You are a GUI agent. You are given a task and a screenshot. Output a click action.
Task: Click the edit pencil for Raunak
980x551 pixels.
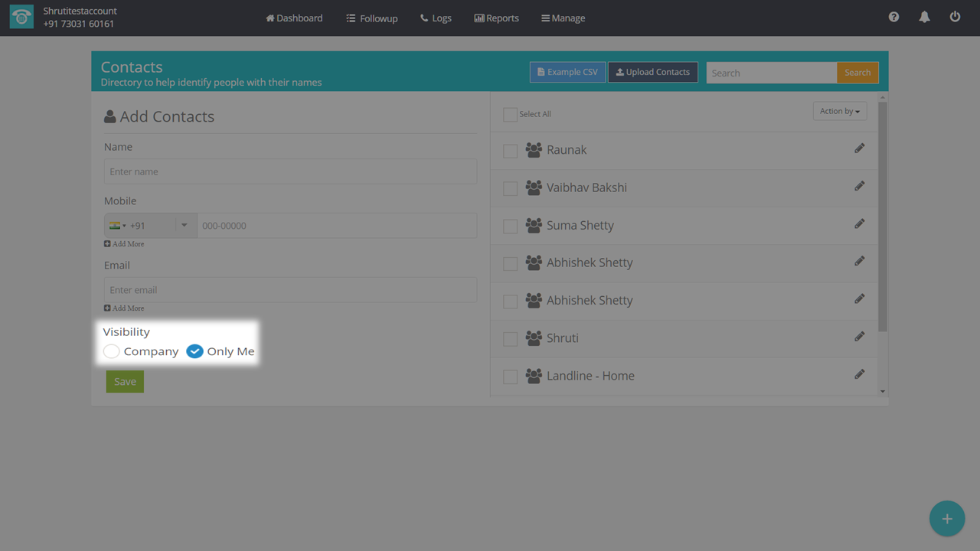pyautogui.click(x=859, y=148)
